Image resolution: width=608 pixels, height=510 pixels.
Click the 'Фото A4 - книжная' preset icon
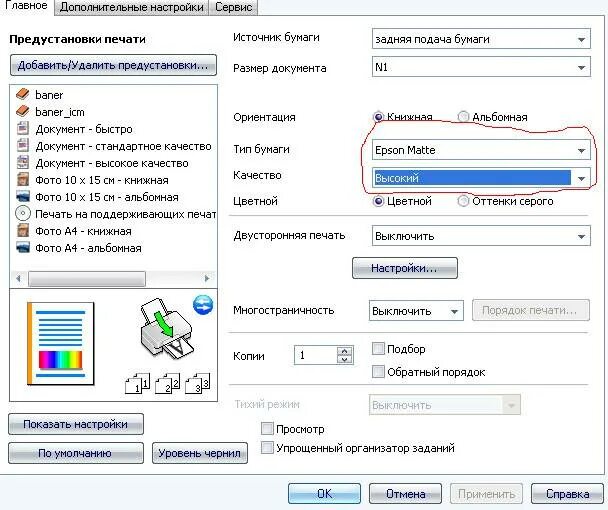point(23,231)
